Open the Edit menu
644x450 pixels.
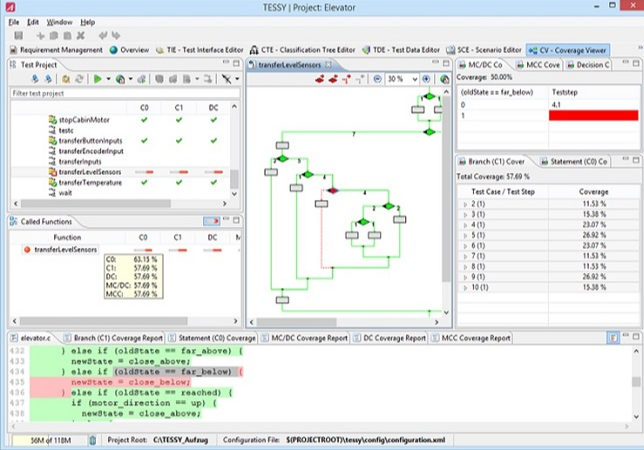point(33,22)
